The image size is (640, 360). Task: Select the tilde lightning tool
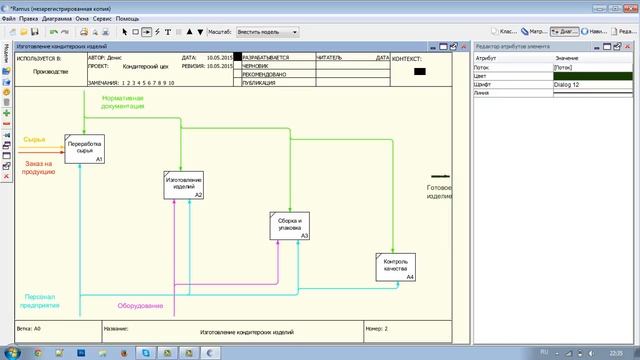[157, 32]
